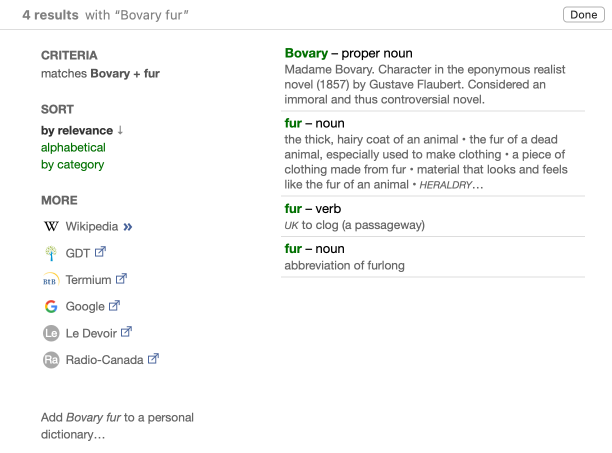The image size is (612, 453).
Task: Click the external link icon beside GDT
Action: pos(100,252)
